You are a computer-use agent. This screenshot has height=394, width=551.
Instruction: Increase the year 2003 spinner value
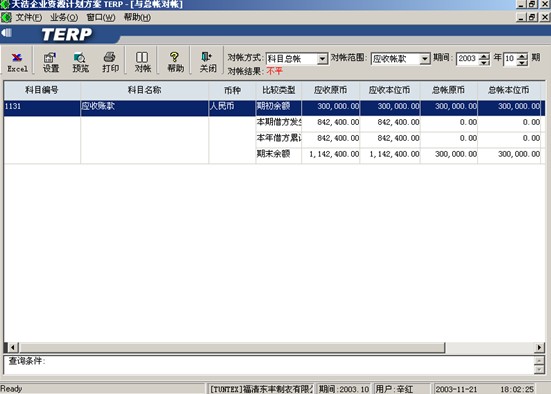coord(484,56)
